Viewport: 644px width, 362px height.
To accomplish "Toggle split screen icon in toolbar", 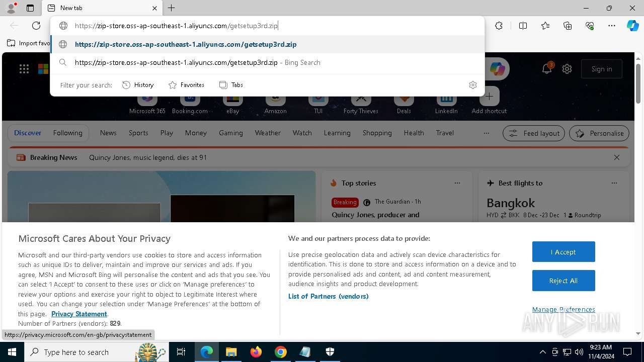I will [523, 26].
